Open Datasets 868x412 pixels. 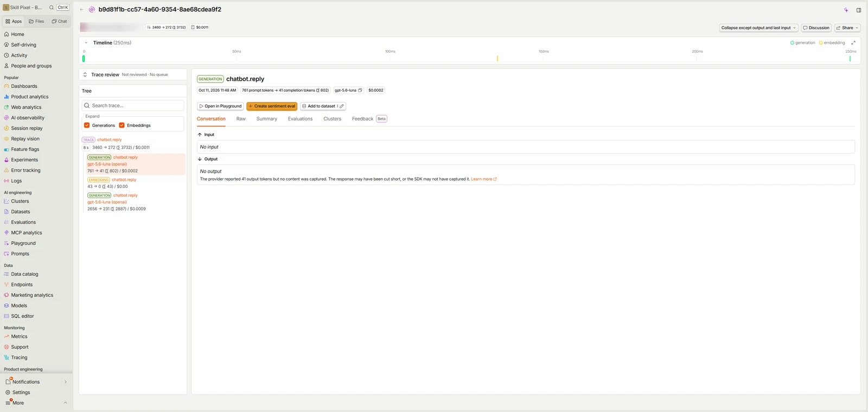pos(21,212)
